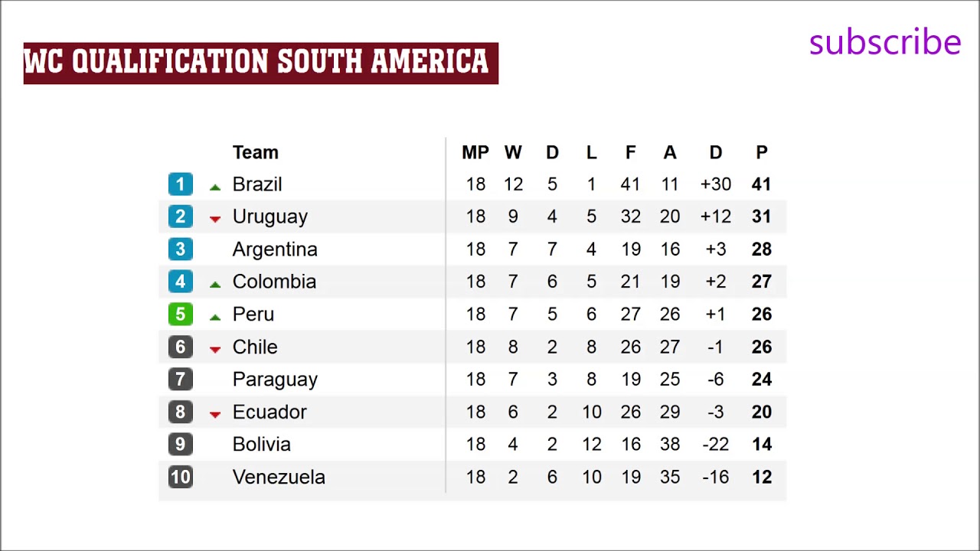Screen dimensions: 980x551
Task: Click the bold P points column header
Action: [761, 152]
